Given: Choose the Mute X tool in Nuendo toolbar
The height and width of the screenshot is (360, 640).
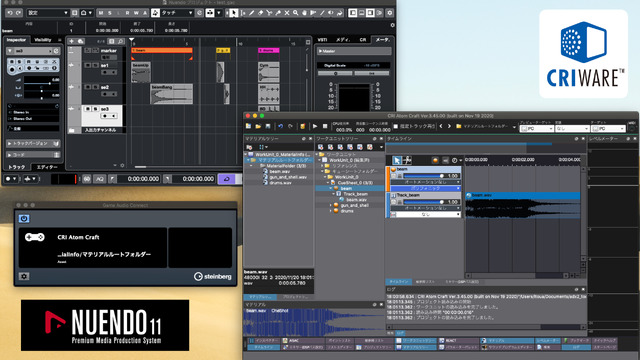Looking at the screenshot, I should click(x=287, y=13).
